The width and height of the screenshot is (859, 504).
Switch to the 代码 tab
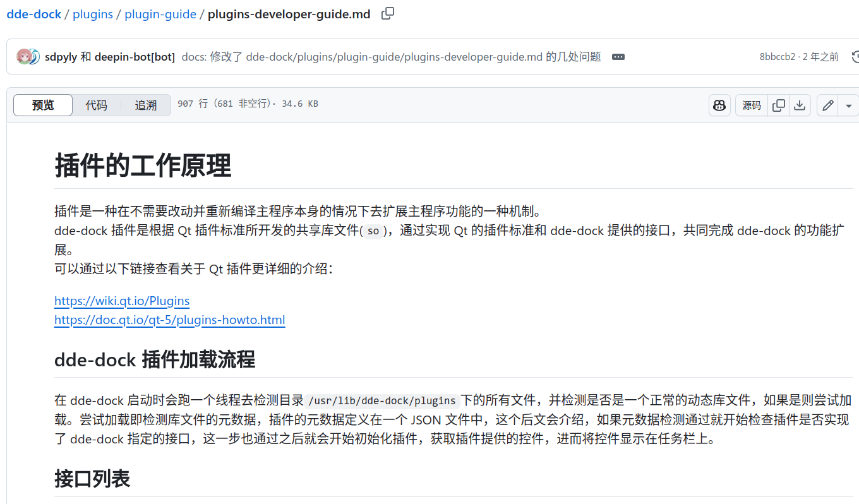[x=97, y=105]
